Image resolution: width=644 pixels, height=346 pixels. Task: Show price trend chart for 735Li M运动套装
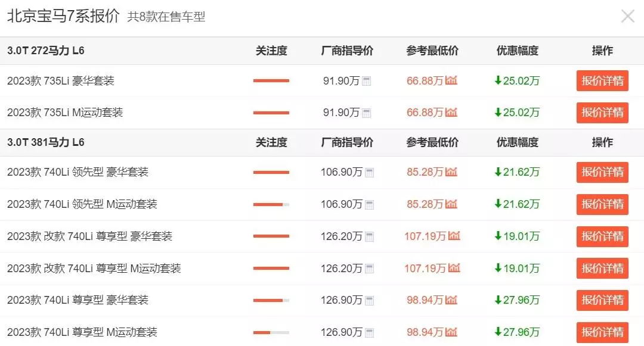[x=451, y=113]
